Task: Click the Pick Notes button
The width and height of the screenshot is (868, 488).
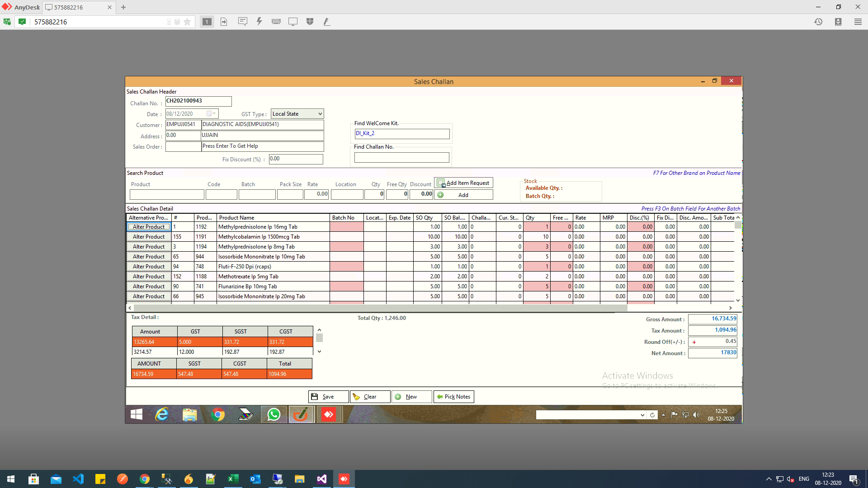Action: pyautogui.click(x=453, y=397)
